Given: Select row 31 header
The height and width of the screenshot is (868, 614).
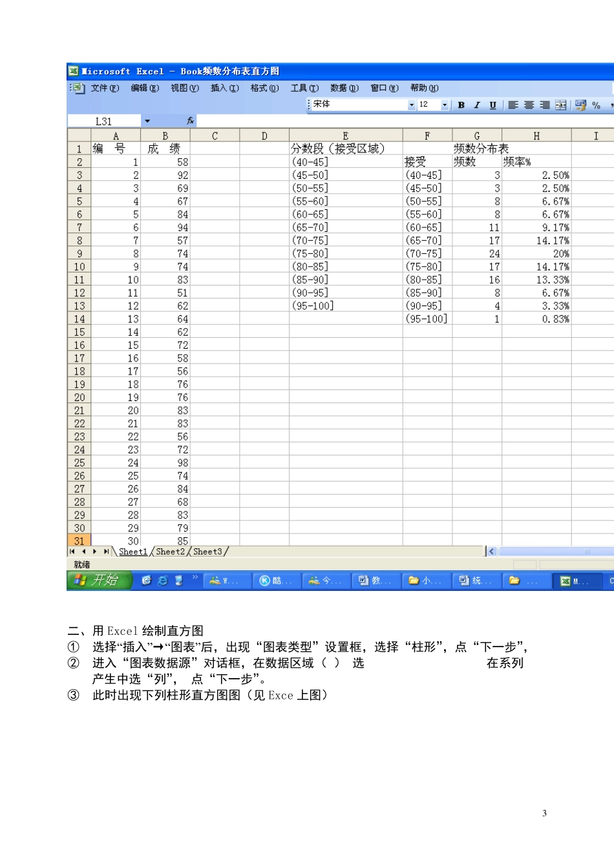Looking at the screenshot, I should coord(79,541).
